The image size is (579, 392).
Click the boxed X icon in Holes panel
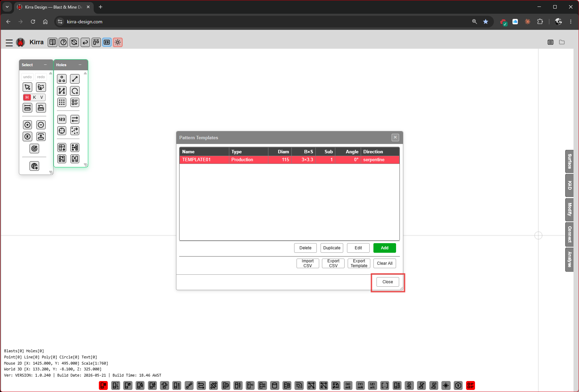point(75,159)
